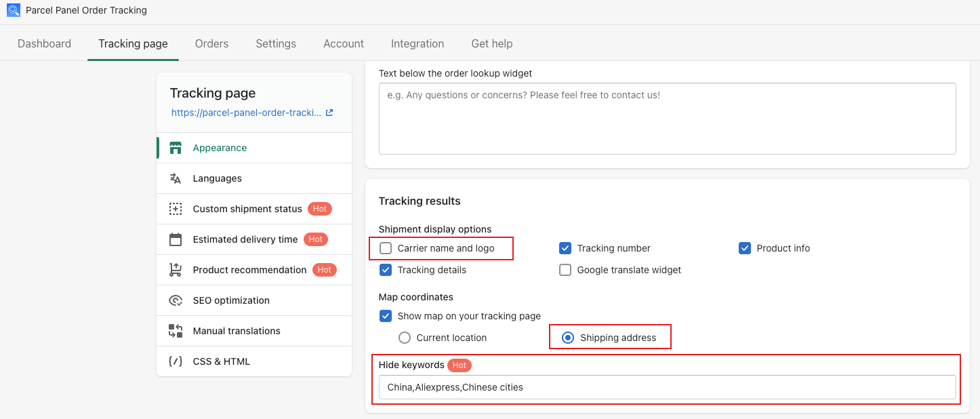Click Hot badge next to Custom shipment status

(320, 209)
